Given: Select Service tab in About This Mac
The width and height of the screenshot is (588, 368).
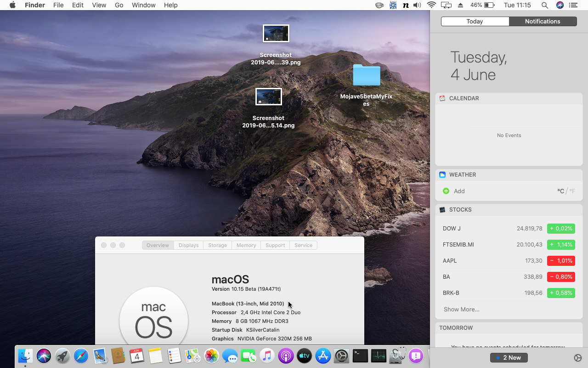Looking at the screenshot, I should (x=304, y=245).
